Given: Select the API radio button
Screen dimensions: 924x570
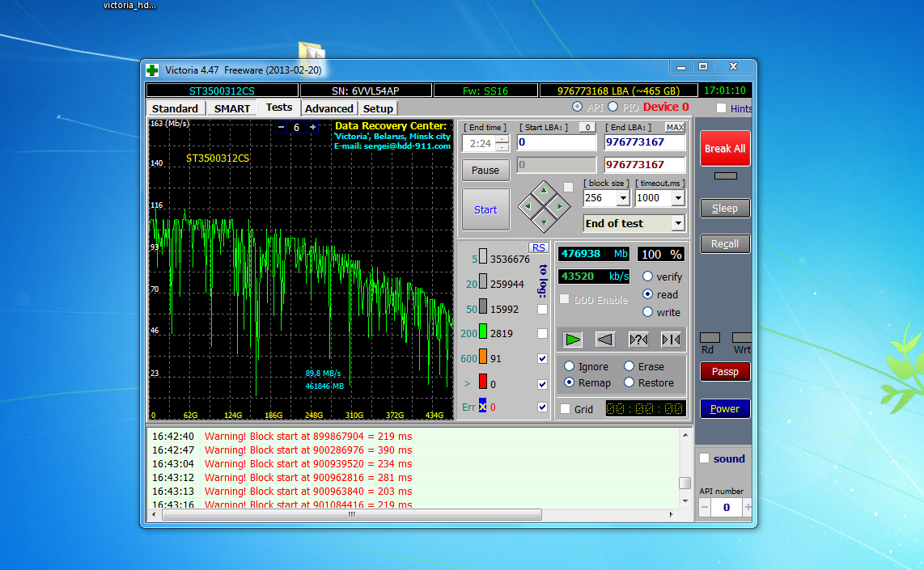Looking at the screenshot, I should coord(578,107).
